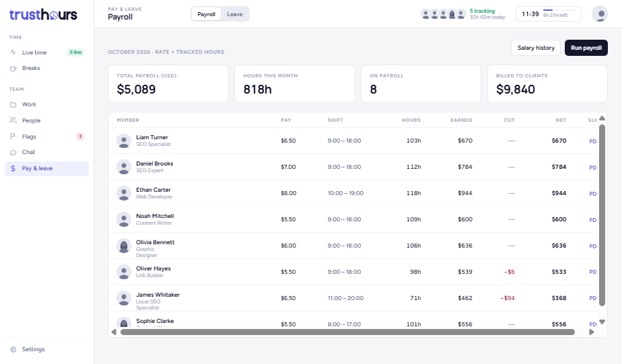
Task: Click the Flags flag icon
Action: [13, 137]
